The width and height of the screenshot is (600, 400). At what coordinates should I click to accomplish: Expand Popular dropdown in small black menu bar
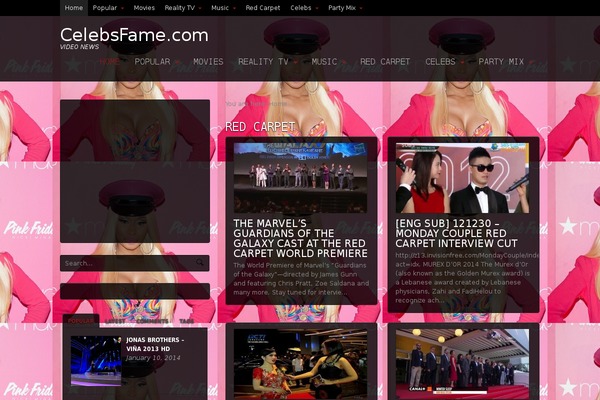tap(108, 8)
